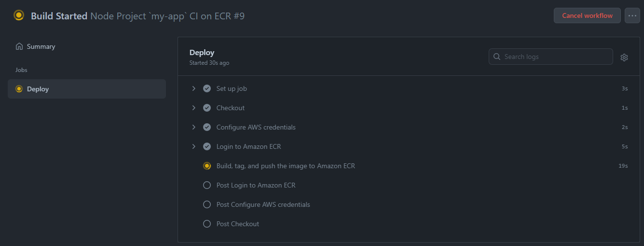
Task: Click the pending circle for Post Configure AWS credentials
Action: [207, 204]
